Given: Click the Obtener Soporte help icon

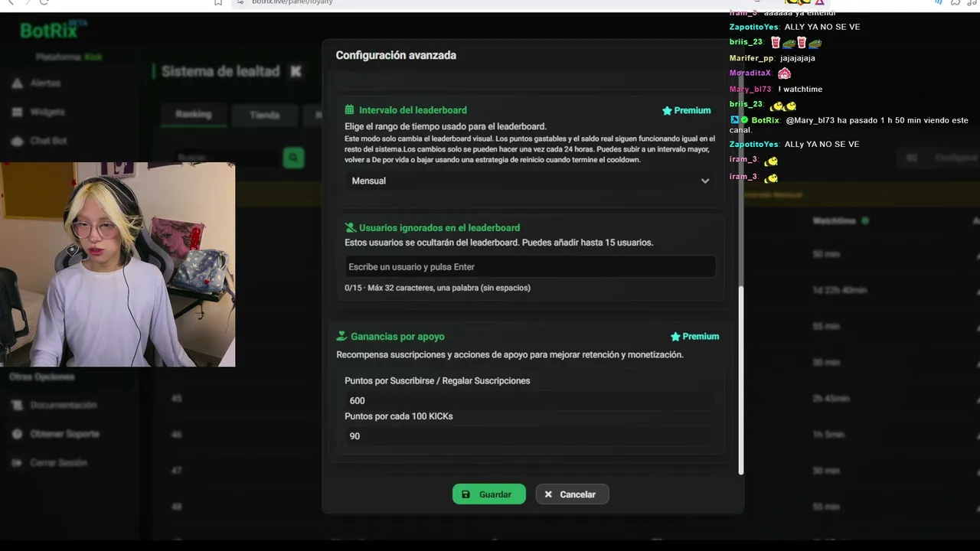Looking at the screenshot, I should (17, 434).
